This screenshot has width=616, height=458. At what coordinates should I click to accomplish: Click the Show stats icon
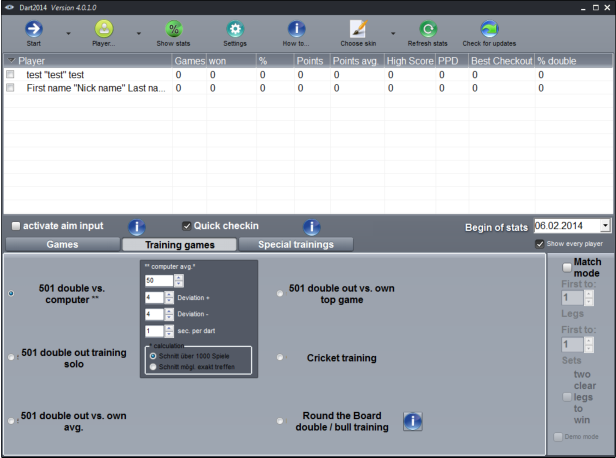(x=173, y=29)
